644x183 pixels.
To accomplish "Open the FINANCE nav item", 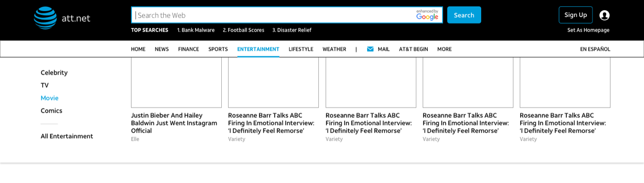I will (x=189, y=49).
